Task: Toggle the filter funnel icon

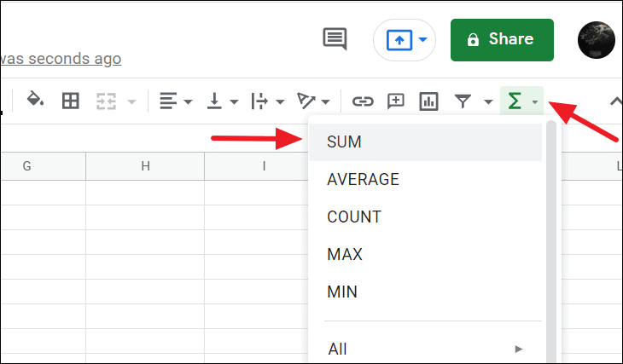Action: pyautogui.click(x=463, y=101)
